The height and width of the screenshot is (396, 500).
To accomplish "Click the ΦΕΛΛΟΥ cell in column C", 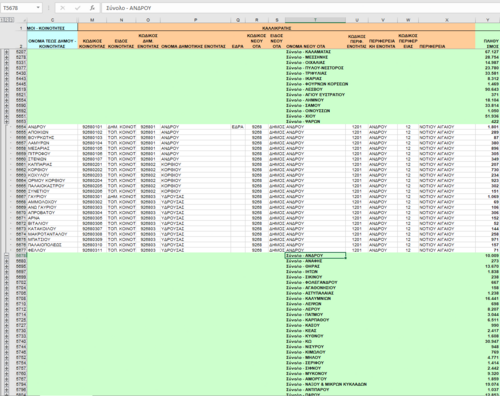I will [x=52, y=250].
